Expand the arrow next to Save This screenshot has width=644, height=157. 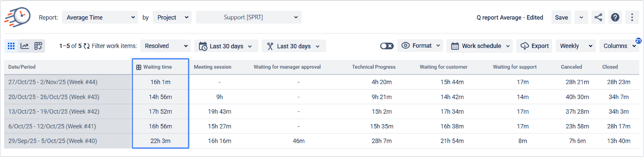coord(581,17)
